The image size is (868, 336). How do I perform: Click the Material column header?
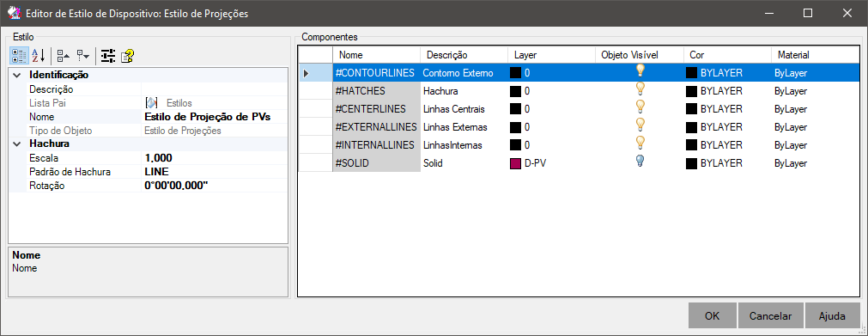tap(815, 55)
